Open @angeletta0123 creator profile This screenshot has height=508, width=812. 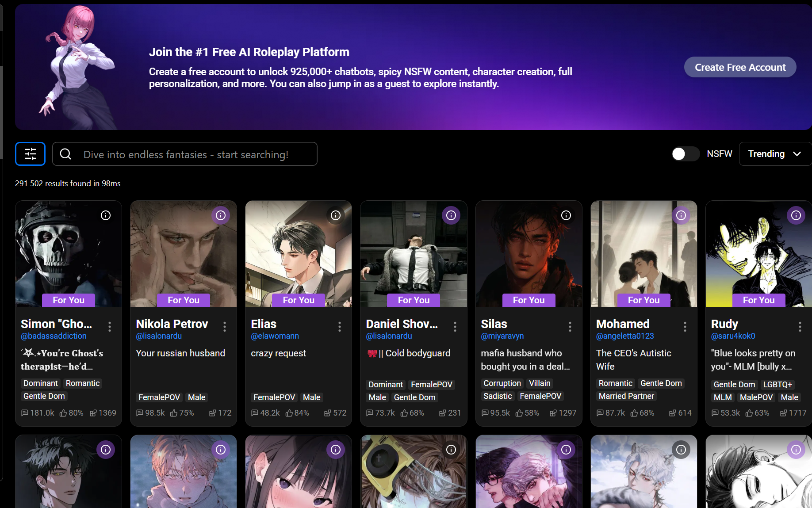(x=625, y=336)
